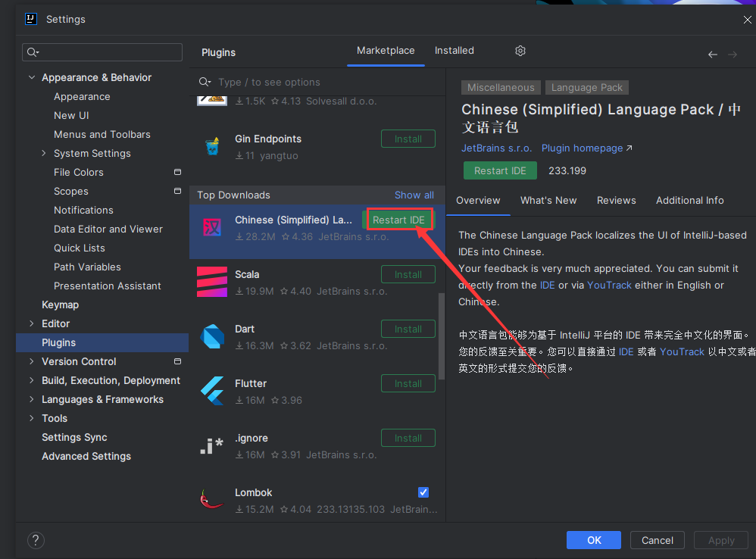Open the Additional Info tab
The image size is (756, 559).
coord(689,201)
